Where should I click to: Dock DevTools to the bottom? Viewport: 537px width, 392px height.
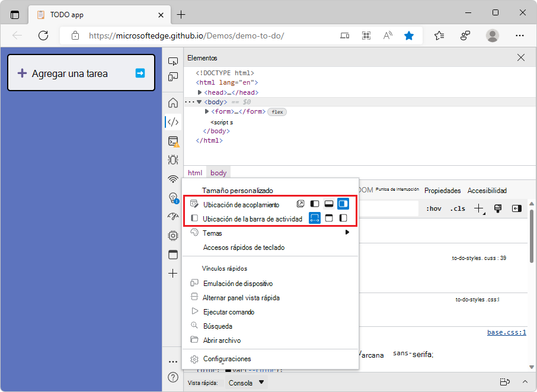329,204
